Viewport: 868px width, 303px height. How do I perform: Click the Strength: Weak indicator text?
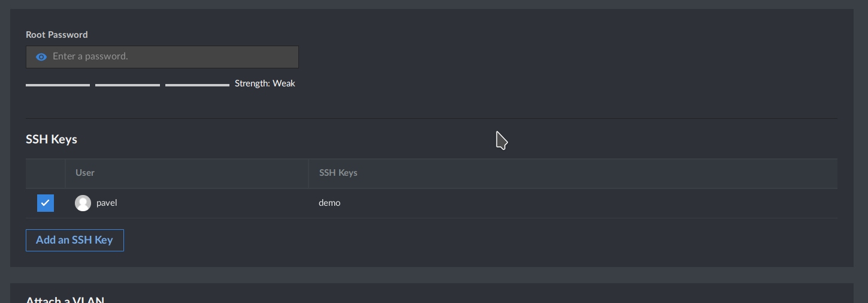[x=265, y=83]
